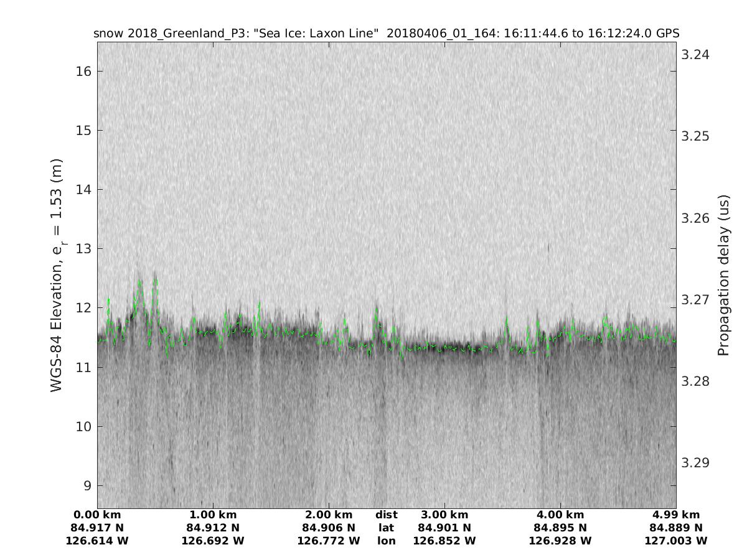
Task: Click the "127.003 W" longitude label
Action: point(676,541)
